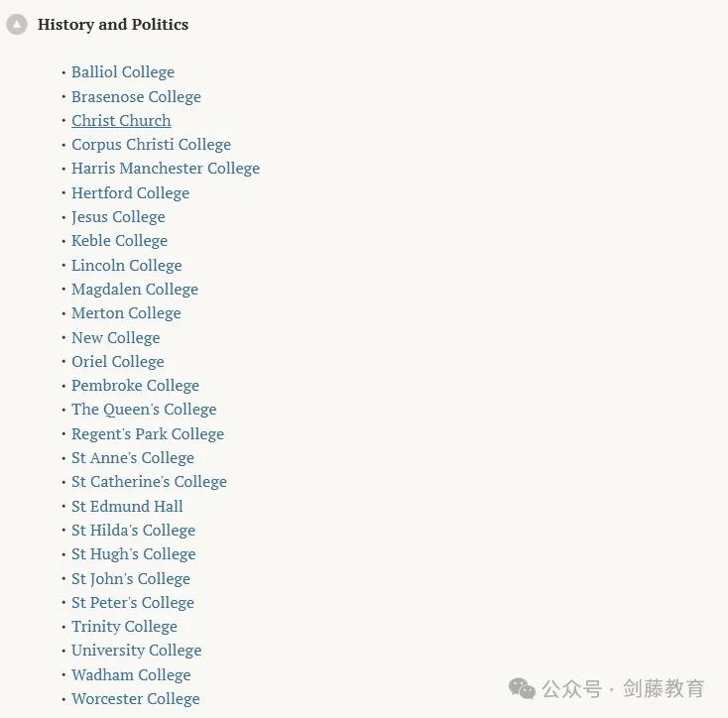The image size is (728, 718).
Task: Go to the Merton College link
Action: [x=126, y=313]
